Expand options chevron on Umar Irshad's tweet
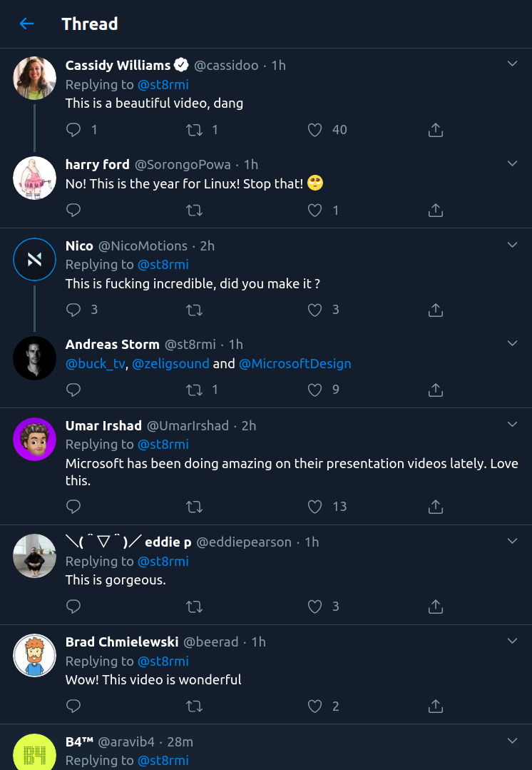The height and width of the screenshot is (770, 532). [x=512, y=425]
